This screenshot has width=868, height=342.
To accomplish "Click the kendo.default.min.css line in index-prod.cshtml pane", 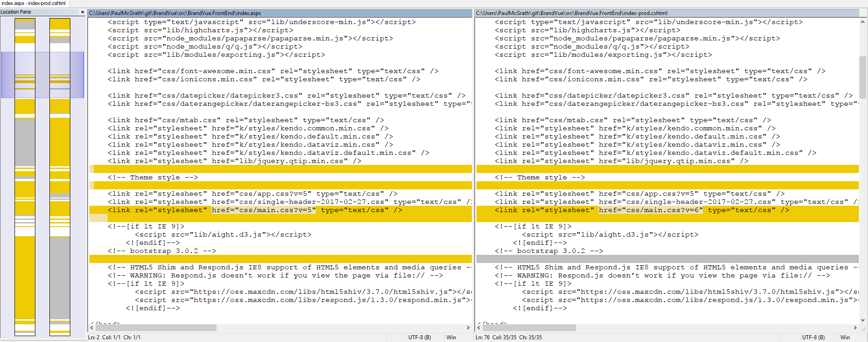I will (x=638, y=136).
